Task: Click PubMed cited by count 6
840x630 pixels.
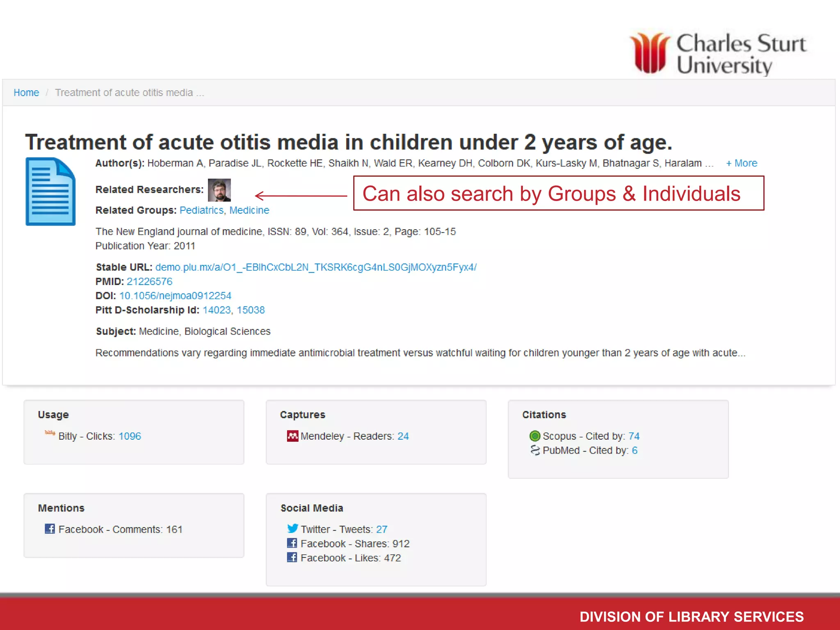Action: pyautogui.click(x=635, y=451)
